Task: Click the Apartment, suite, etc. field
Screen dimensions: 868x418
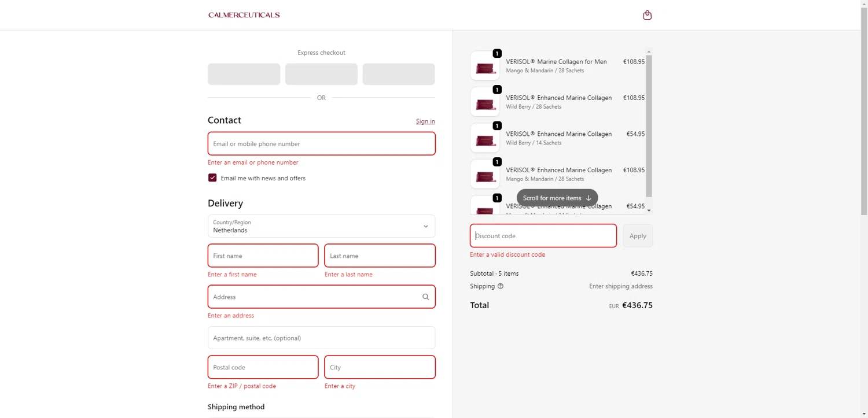Action: (x=321, y=338)
